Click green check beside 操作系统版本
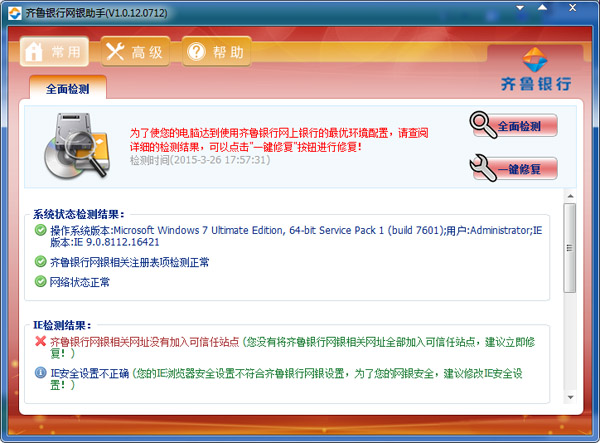Image resolution: width=600 pixels, height=443 pixels. coord(40,230)
